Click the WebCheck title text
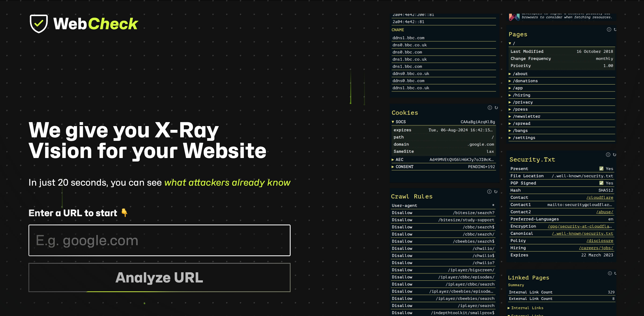 [96, 24]
